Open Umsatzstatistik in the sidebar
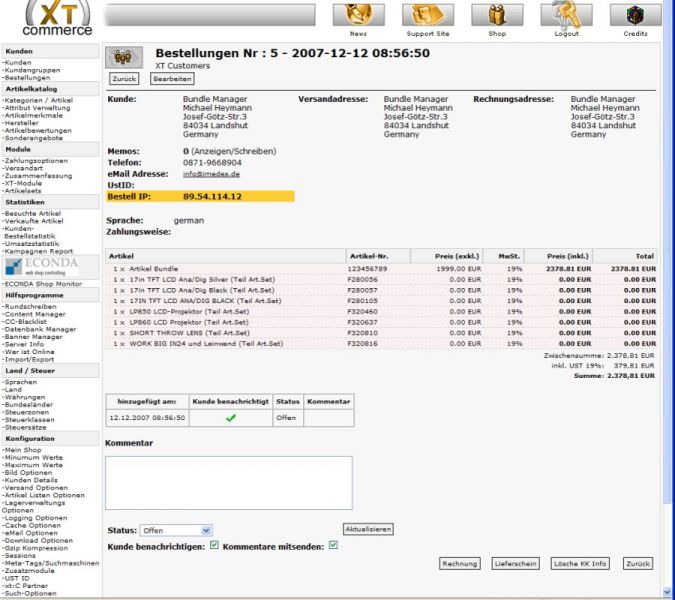675x600 pixels. tap(31, 244)
